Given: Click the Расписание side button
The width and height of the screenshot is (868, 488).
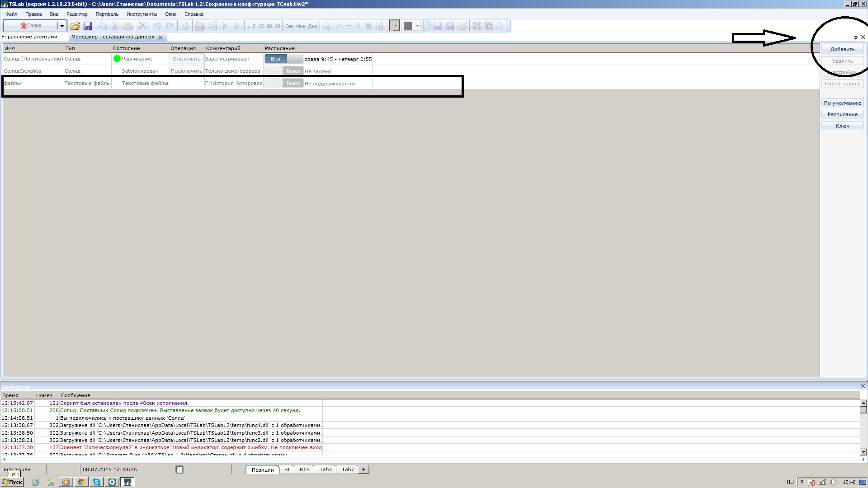Looking at the screenshot, I should (842, 114).
